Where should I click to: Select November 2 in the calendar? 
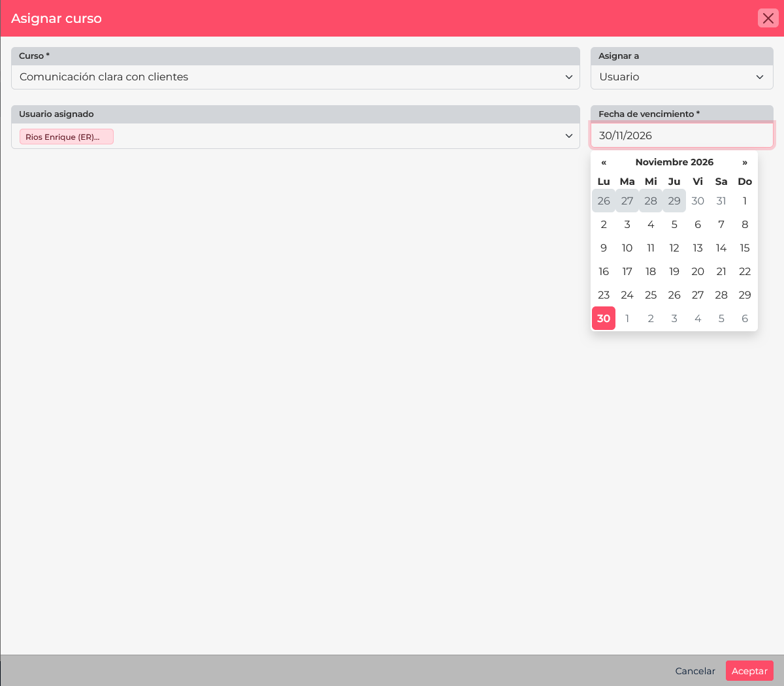[x=604, y=225]
